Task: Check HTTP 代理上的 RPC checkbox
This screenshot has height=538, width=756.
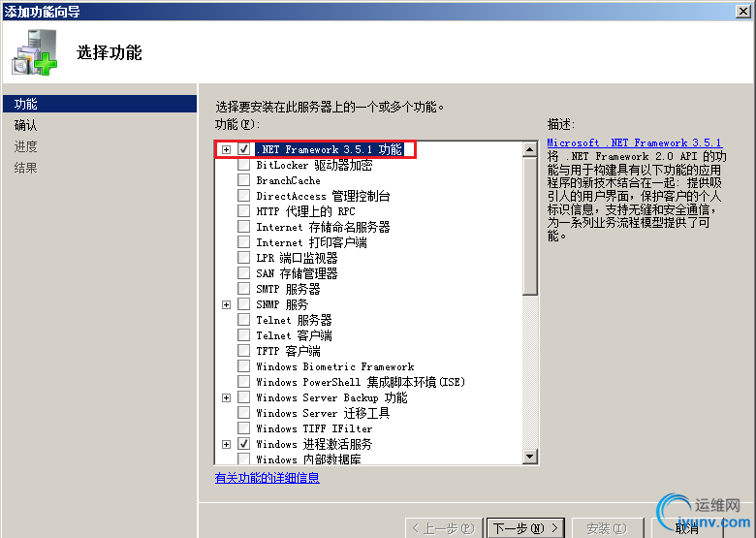Action: pos(244,211)
